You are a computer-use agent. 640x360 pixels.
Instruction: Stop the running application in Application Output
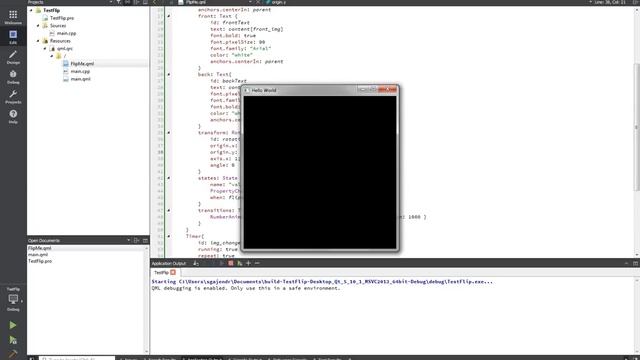231,263
